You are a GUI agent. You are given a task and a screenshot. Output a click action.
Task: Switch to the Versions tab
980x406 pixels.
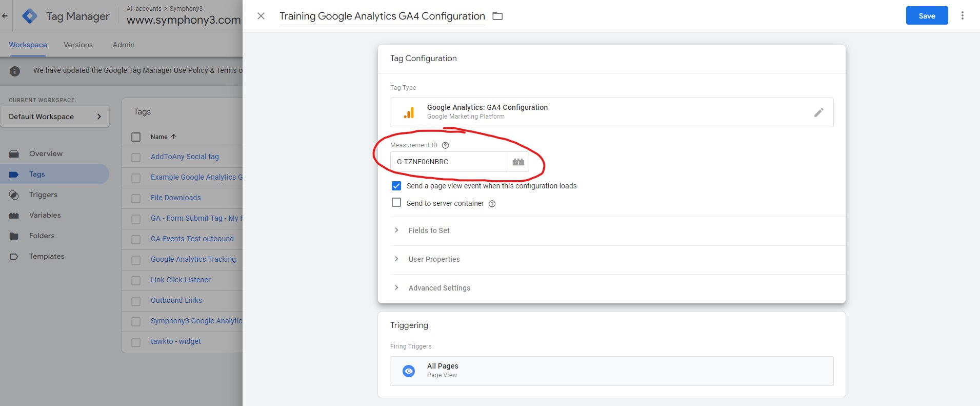(78, 45)
